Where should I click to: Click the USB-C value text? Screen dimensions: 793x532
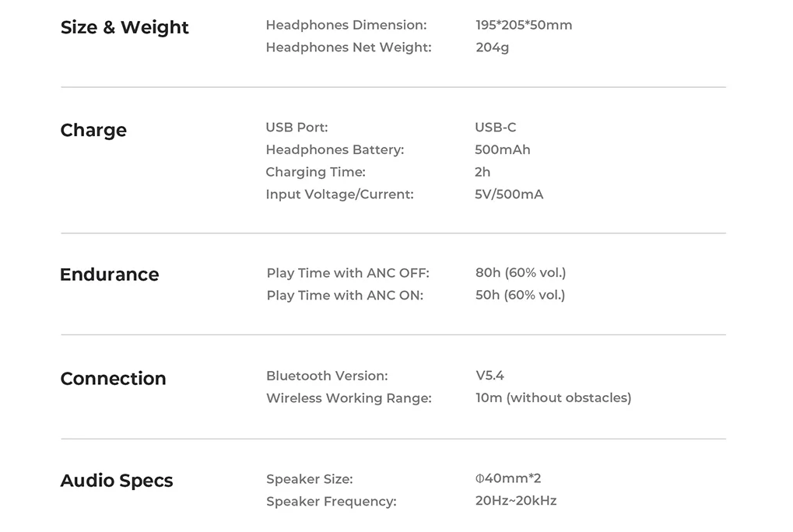[495, 128]
